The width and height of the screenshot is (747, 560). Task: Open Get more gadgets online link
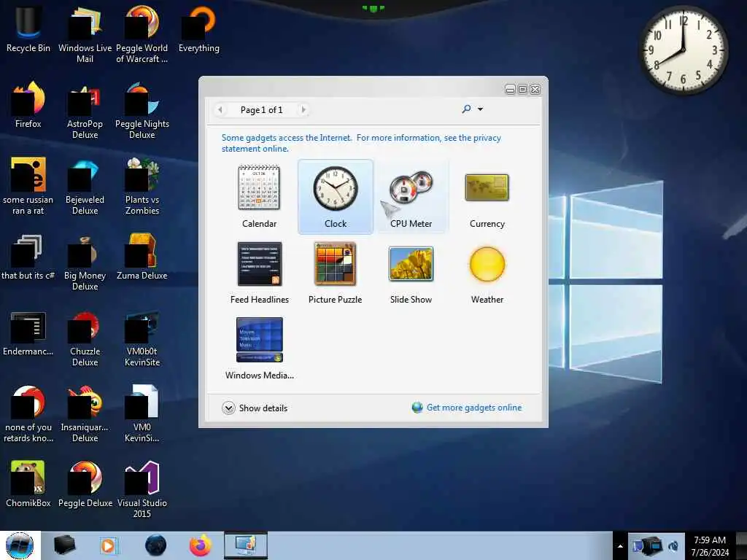[x=467, y=408]
